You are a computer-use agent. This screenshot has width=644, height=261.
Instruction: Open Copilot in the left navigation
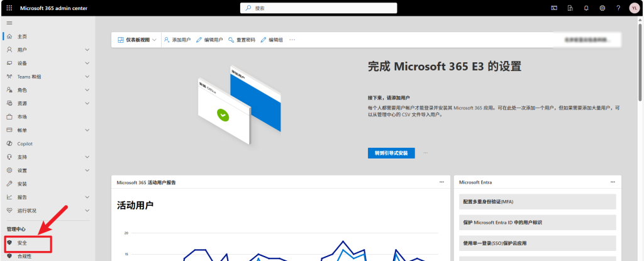[x=25, y=143]
